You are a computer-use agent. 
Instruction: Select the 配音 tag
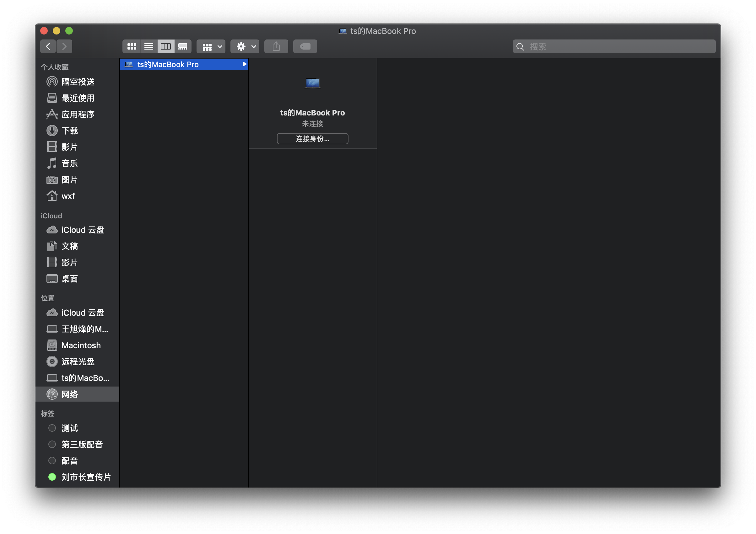click(69, 461)
